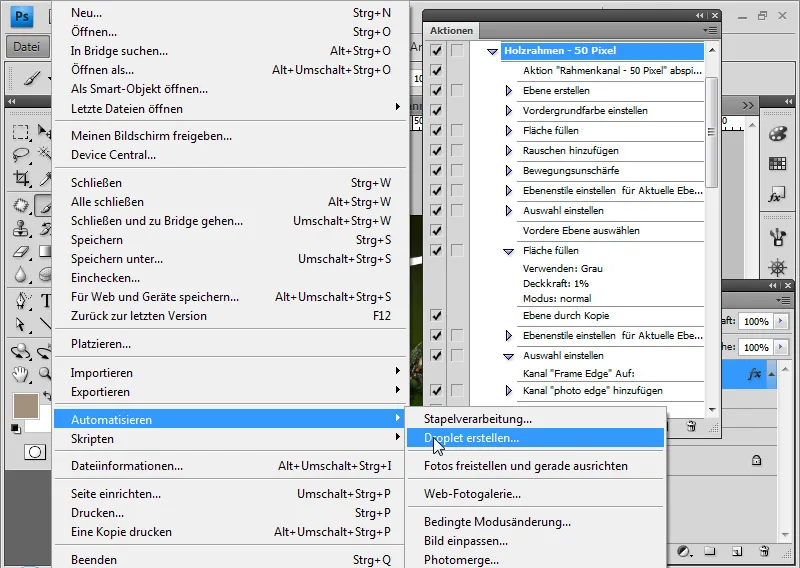Collapse Auswahl einstellen with Kanal "Frame Edge"
The image size is (800, 568).
pos(508,356)
